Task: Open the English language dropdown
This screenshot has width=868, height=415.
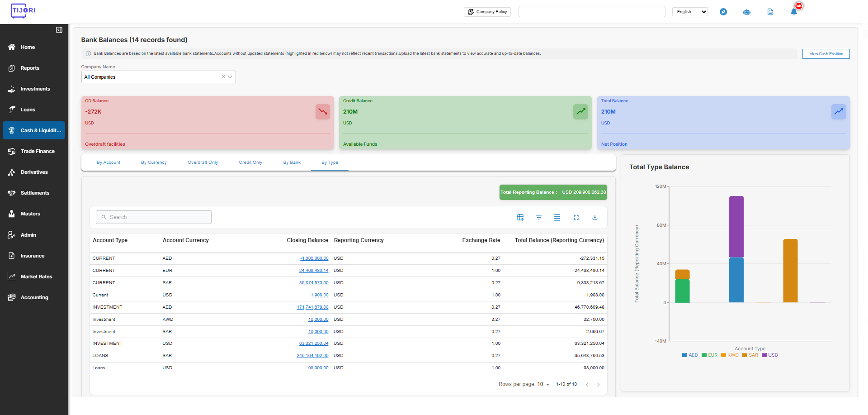Action: [690, 12]
